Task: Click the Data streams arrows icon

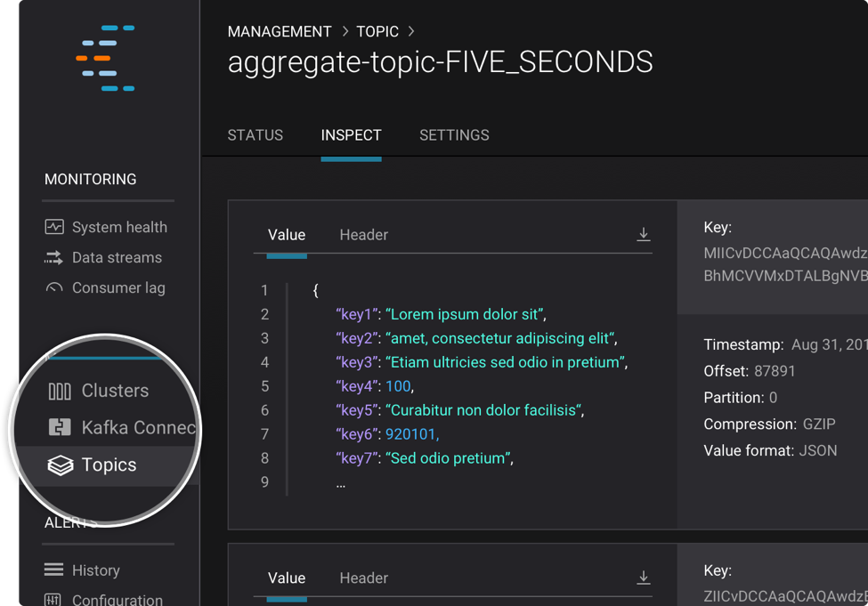Action: [x=53, y=257]
